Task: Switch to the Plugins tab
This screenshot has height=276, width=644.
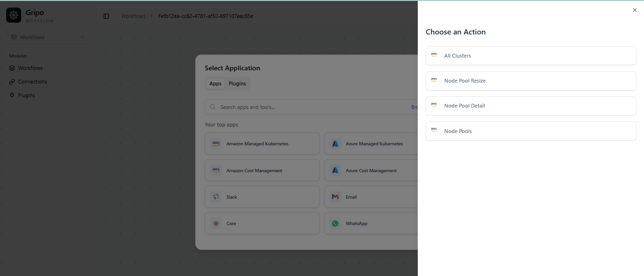Action: [x=237, y=84]
